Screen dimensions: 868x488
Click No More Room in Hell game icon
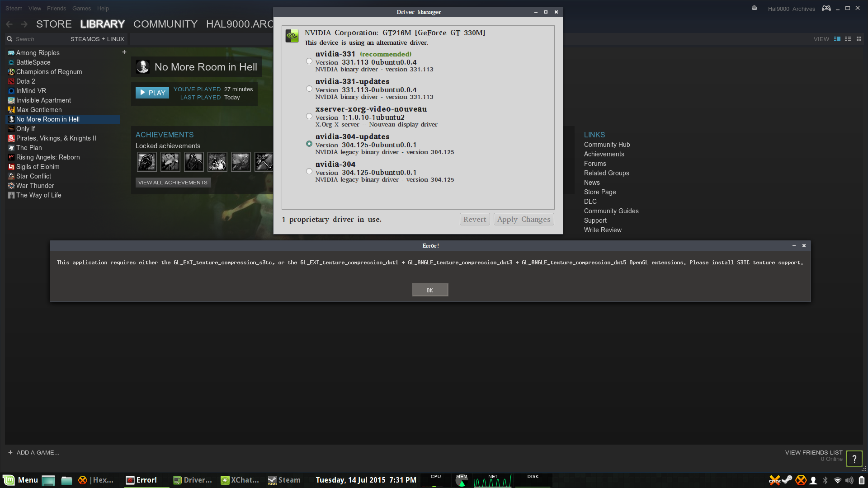tap(143, 67)
